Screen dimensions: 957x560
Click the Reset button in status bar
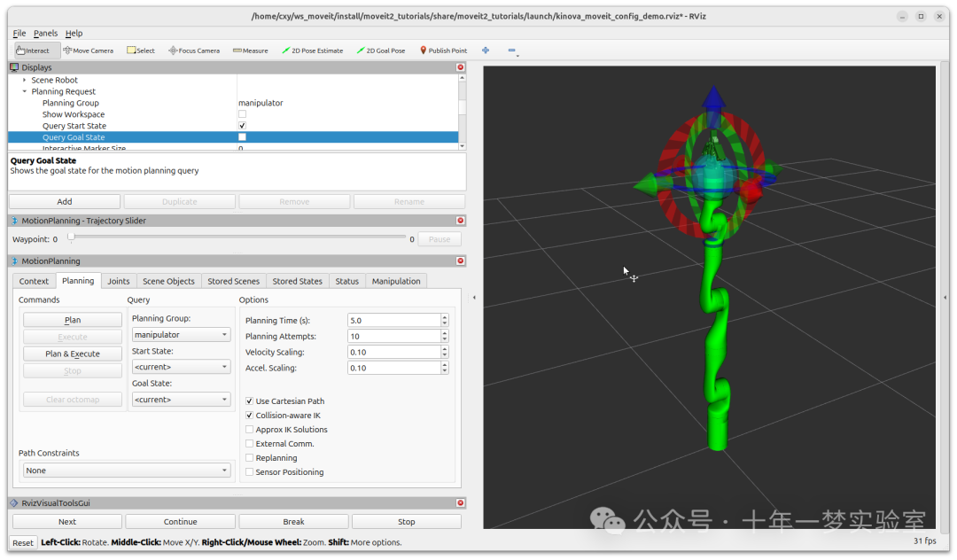[23, 543]
